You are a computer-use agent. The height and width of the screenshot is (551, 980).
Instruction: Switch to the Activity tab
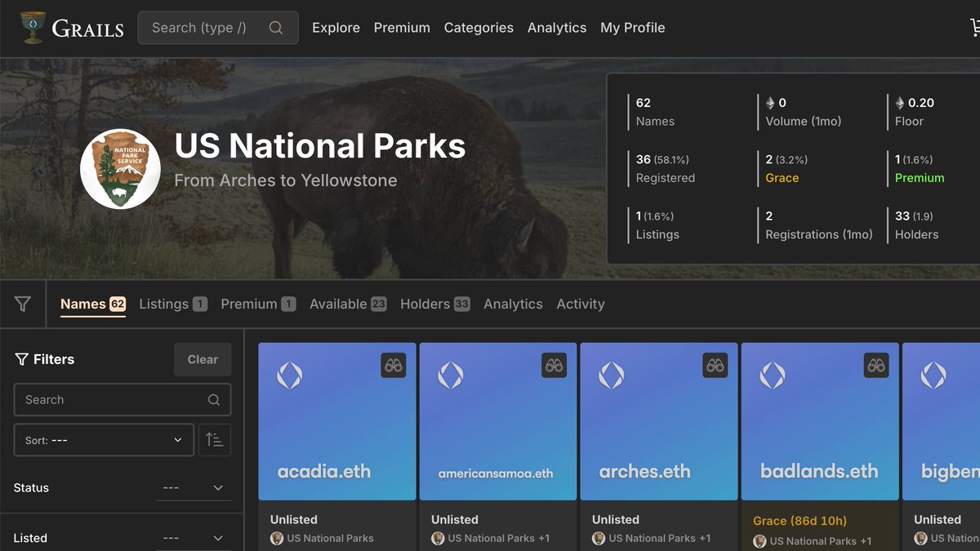pyautogui.click(x=581, y=304)
